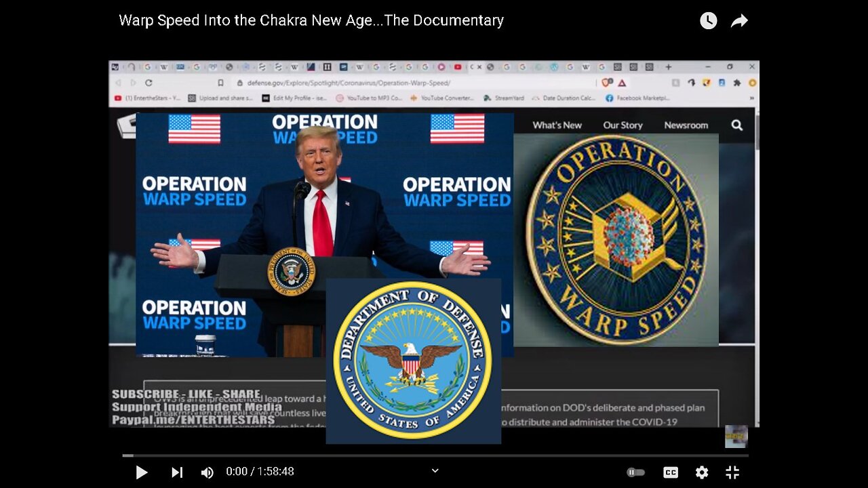Screen dimensions: 868x488
Task: Close the active browser tab
Action: click(x=480, y=67)
